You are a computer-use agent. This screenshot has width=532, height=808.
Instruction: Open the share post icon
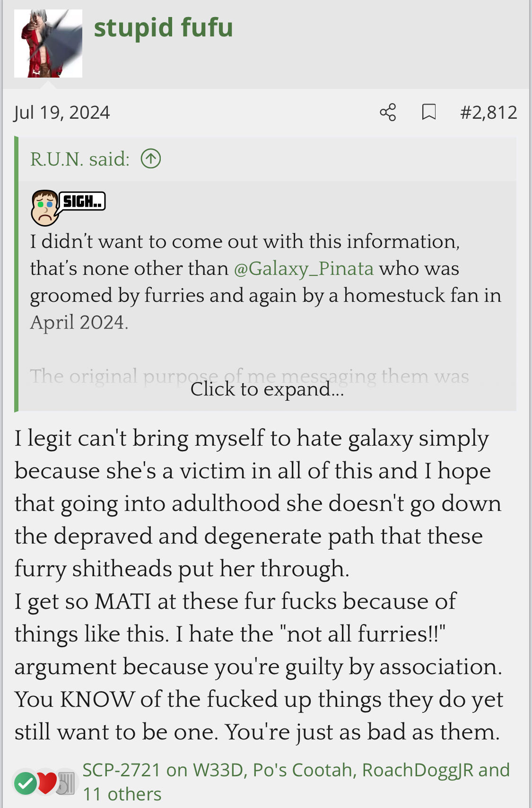(388, 113)
